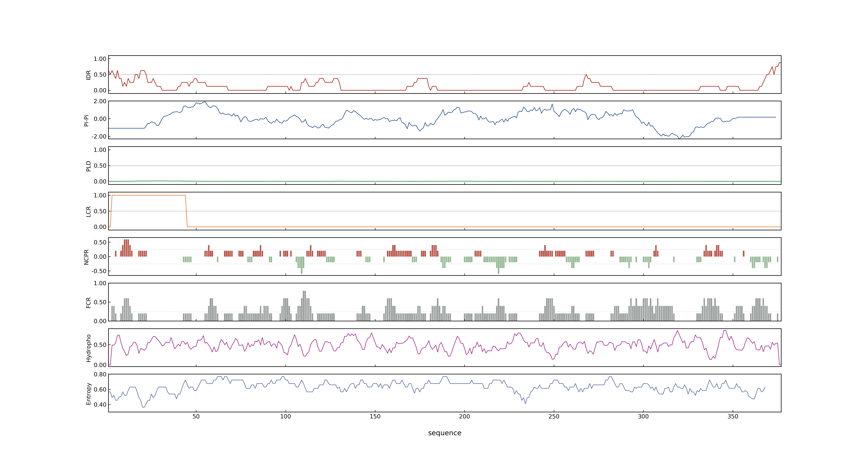Click the LCR y-axis label
868x463 pixels.
(x=88, y=212)
